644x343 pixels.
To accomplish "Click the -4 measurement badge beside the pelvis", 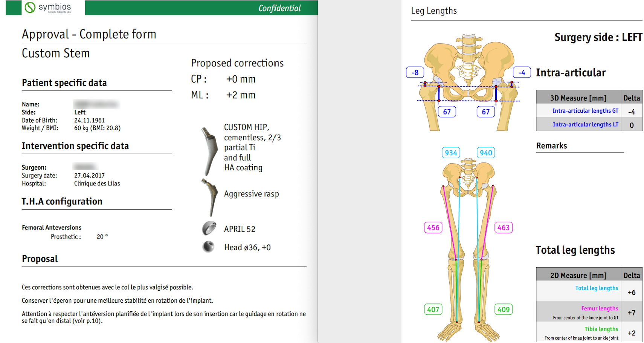I will [x=522, y=72].
